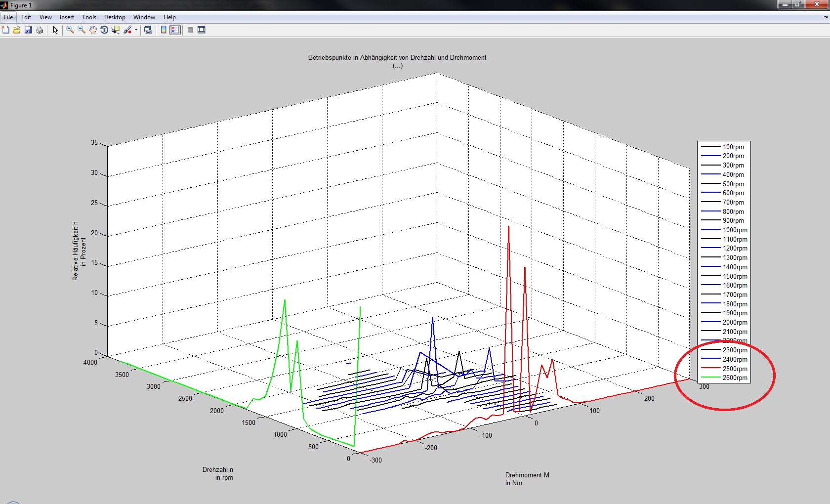Open the Desktop menu
This screenshot has height=504, width=830.
[115, 17]
